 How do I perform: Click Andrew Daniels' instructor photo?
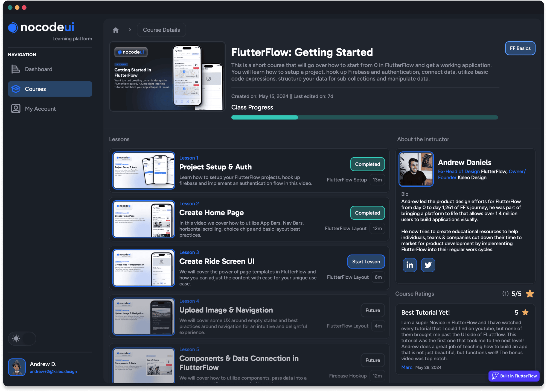416,169
